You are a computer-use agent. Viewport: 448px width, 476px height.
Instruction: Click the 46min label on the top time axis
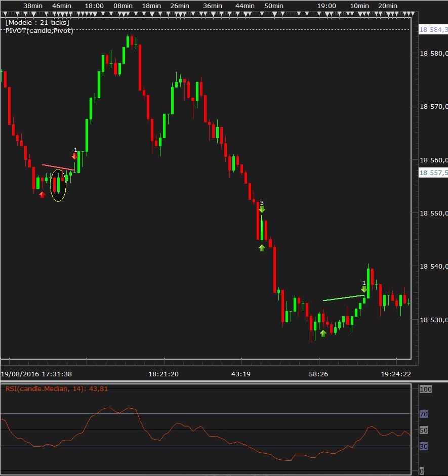(x=62, y=6)
